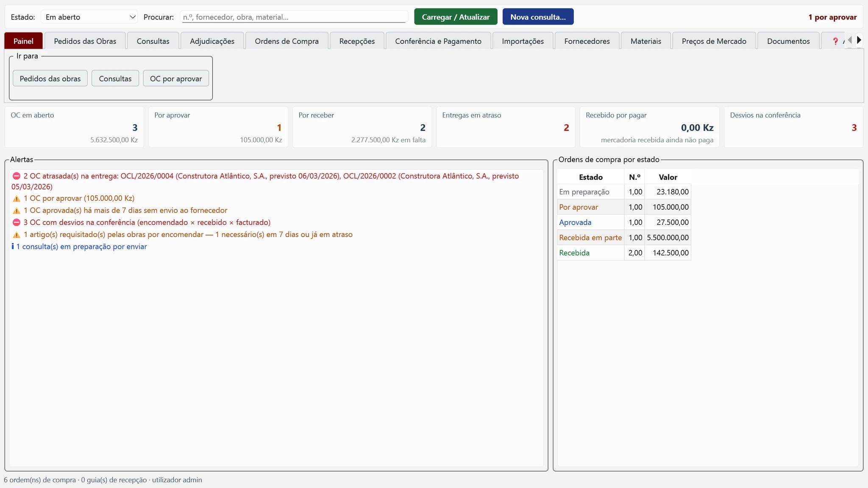Switch to the Ordens de Compra tab
Image resolution: width=868 pixels, height=488 pixels.
point(287,41)
